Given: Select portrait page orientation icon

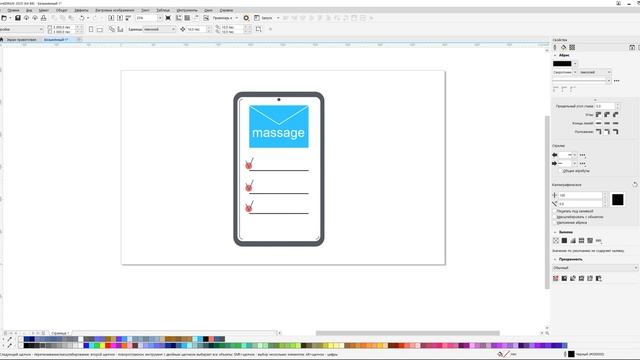Looking at the screenshot, I should click(91, 29).
